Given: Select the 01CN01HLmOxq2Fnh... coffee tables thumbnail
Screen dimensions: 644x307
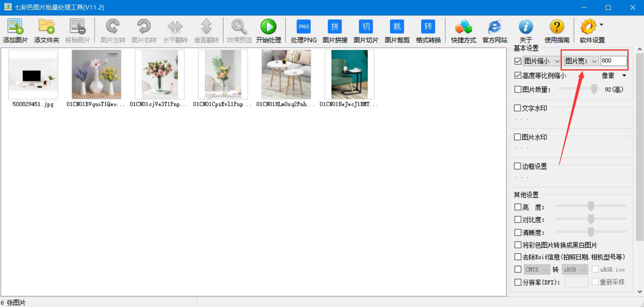Looking at the screenshot, I should point(286,75).
